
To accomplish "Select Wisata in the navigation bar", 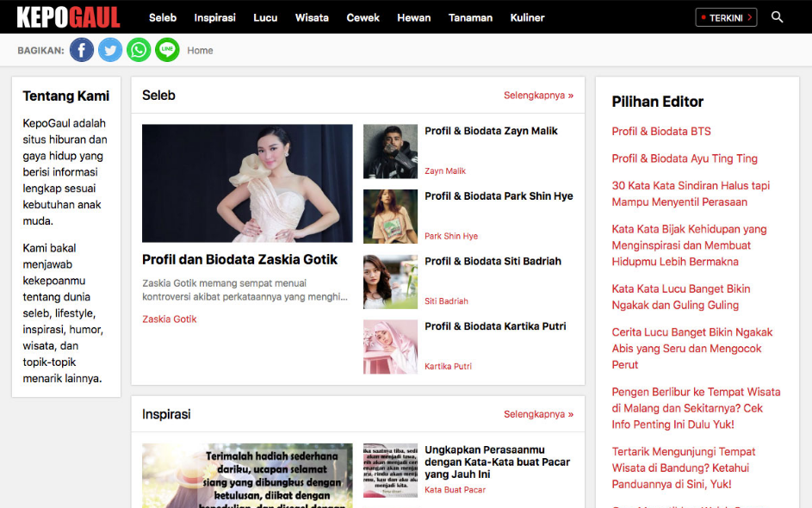I will [x=312, y=17].
